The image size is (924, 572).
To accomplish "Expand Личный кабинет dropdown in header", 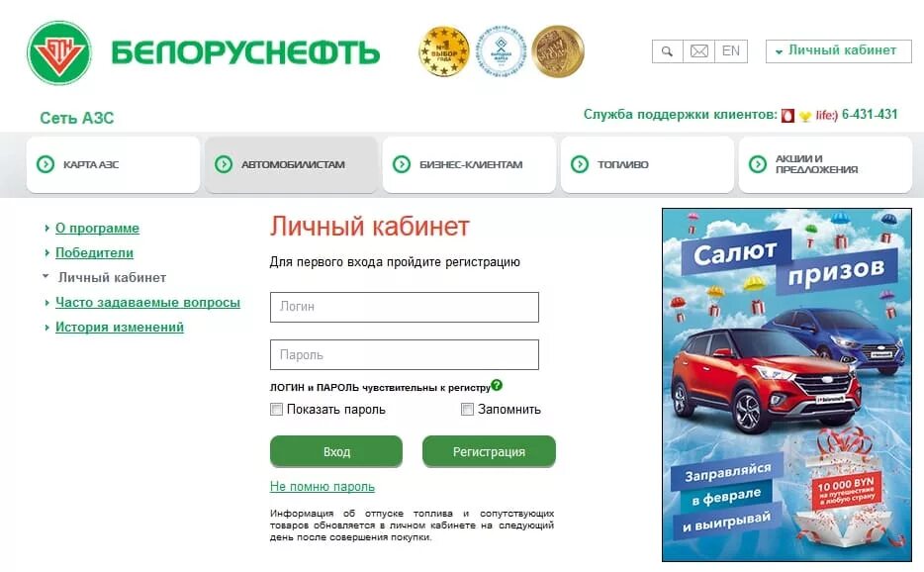I will (838, 51).
